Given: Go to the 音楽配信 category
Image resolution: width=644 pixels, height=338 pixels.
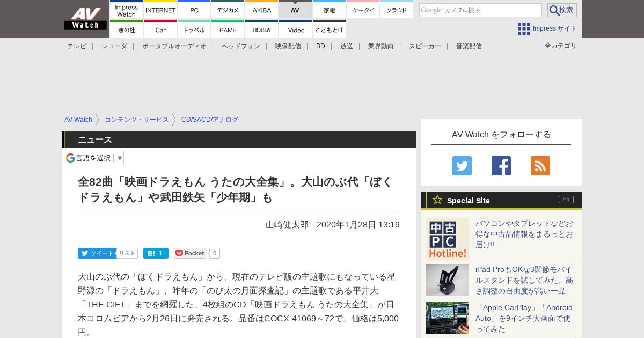Looking at the screenshot, I should [x=469, y=46].
